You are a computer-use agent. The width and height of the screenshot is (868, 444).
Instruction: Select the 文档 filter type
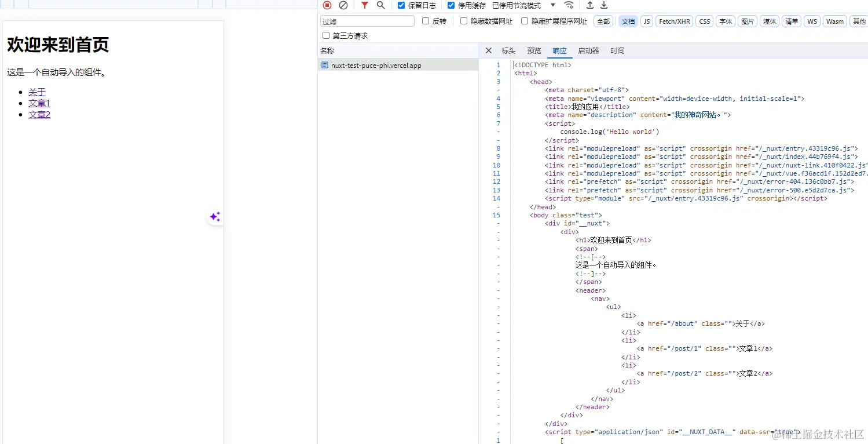[x=628, y=21]
